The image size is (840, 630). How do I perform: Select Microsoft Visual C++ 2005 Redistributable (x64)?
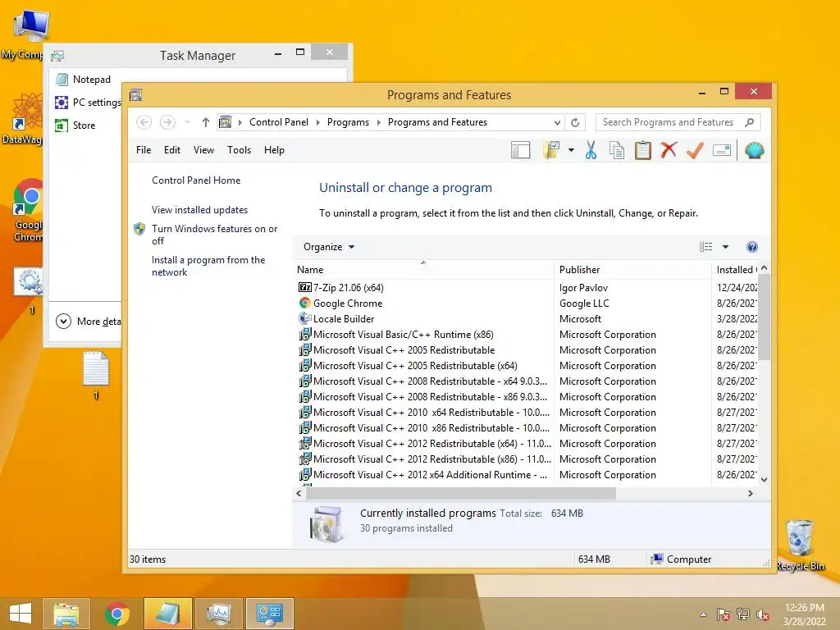(x=415, y=365)
